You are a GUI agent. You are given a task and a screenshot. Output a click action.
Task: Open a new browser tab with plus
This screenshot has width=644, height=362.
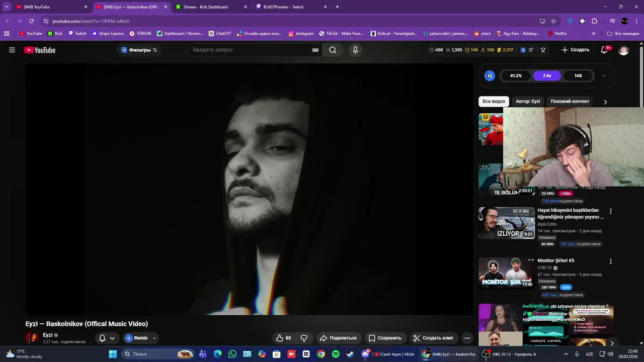(x=337, y=7)
